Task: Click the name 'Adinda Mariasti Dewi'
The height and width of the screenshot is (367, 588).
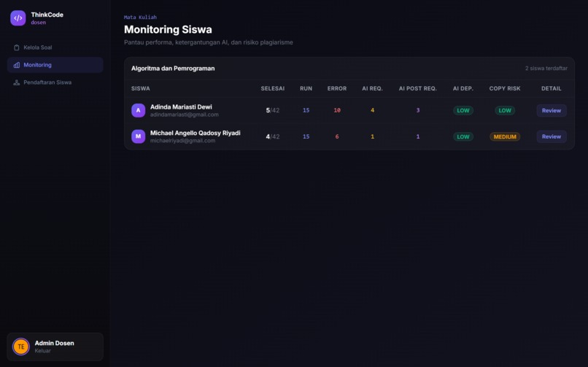Action: (181, 107)
